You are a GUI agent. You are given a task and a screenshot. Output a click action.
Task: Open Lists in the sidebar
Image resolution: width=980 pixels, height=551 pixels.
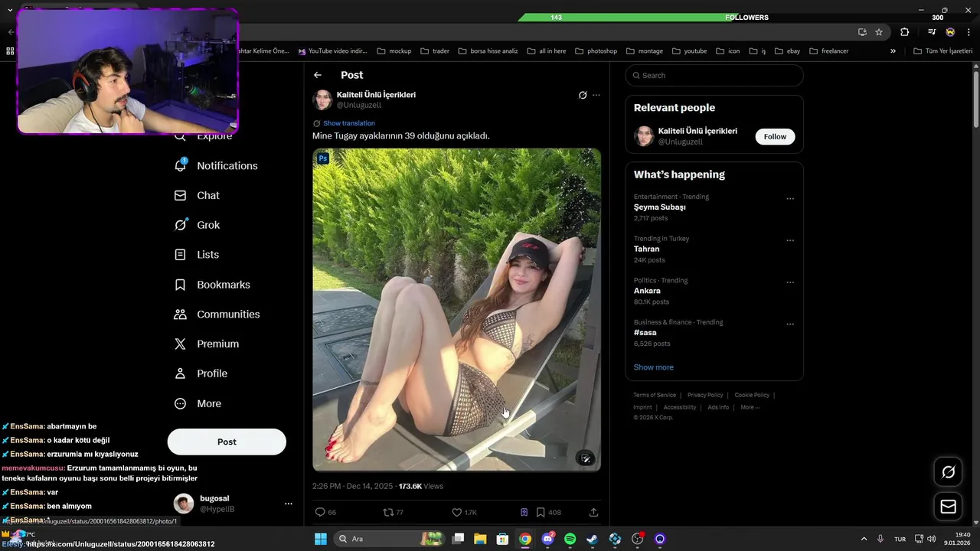197,255
